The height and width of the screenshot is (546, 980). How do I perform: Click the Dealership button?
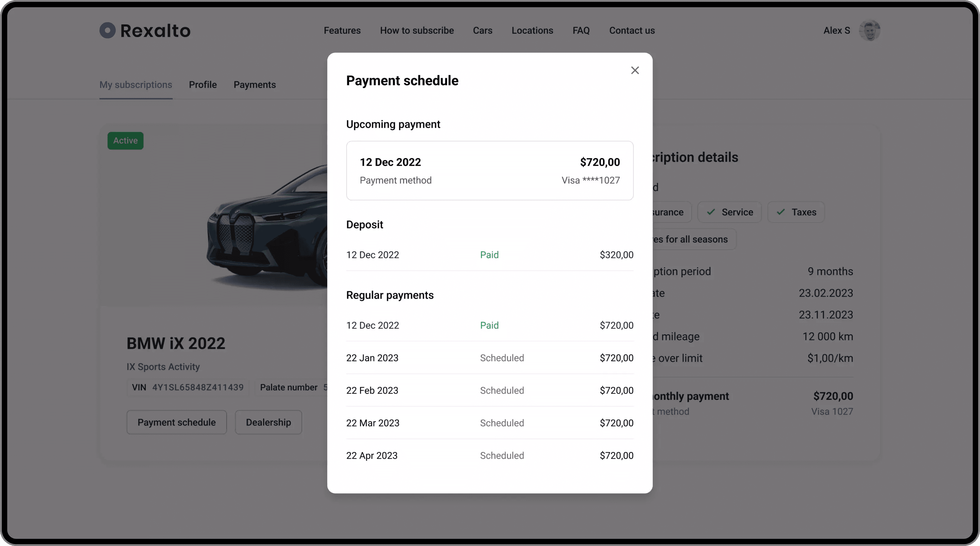(268, 422)
